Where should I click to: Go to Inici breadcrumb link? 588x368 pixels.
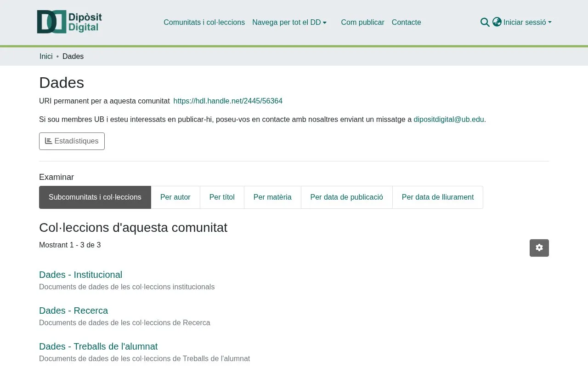(x=46, y=56)
